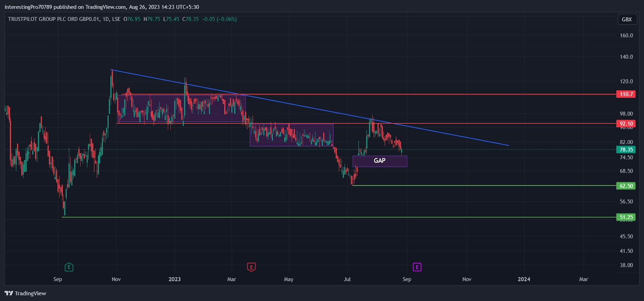Click the 38.00 price scale value
This screenshot has width=644, height=301.
(x=626, y=265)
